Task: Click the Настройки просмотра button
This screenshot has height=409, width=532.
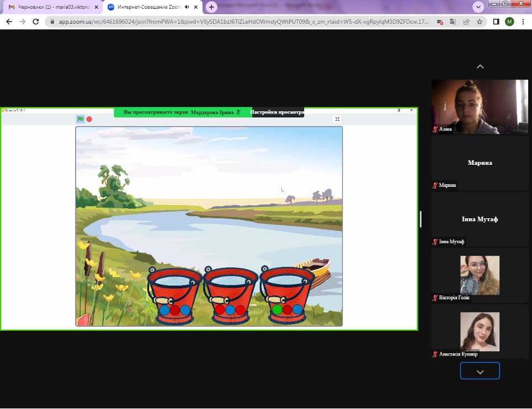Action: [x=277, y=112]
